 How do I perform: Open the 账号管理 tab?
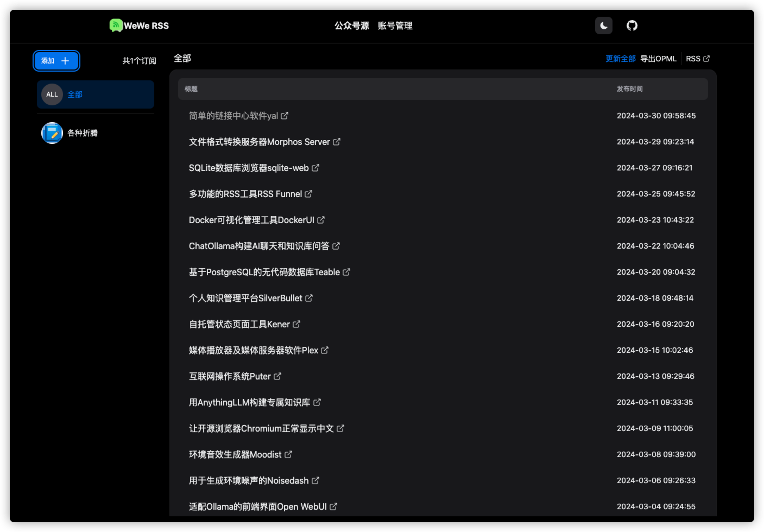395,26
